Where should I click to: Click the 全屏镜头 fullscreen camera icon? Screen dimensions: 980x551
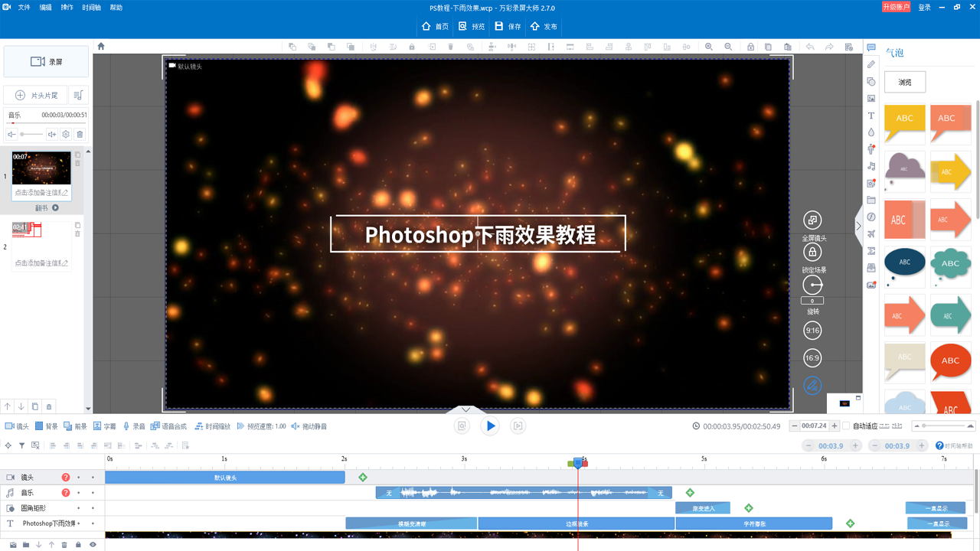tap(812, 220)
